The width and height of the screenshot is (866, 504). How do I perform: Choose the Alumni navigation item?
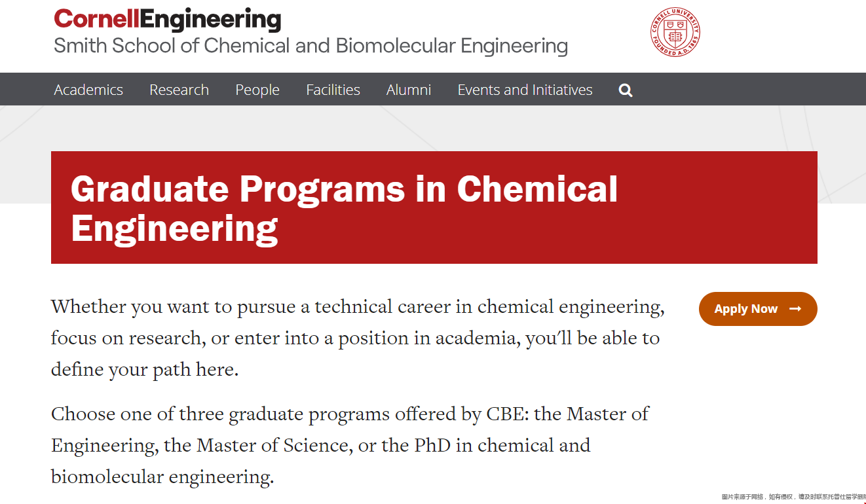(409, 90)
